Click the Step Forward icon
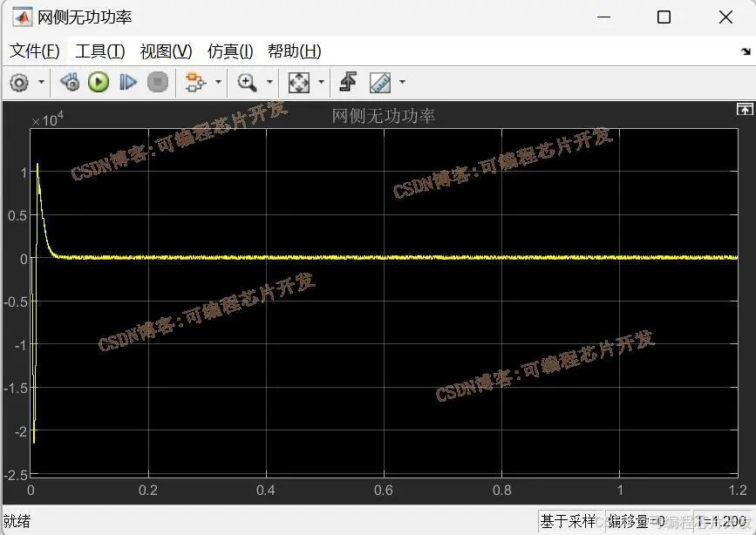Viewport: 756px width, 535px height. point(128,83)
